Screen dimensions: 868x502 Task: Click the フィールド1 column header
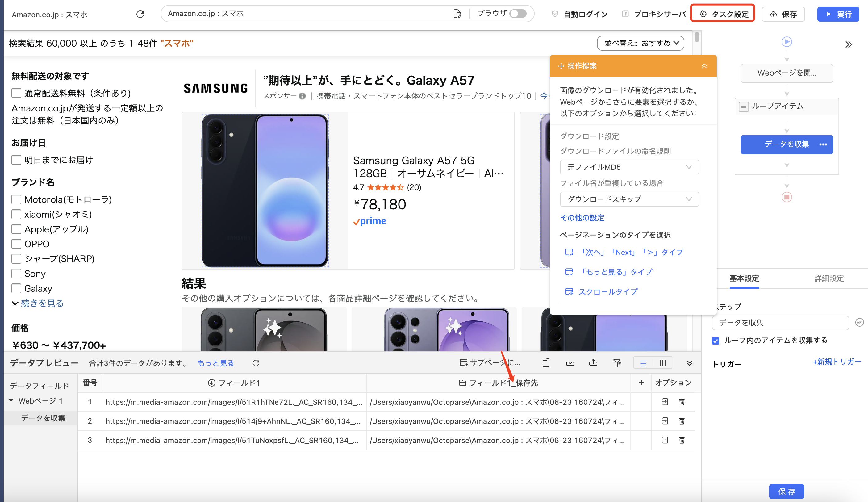(x=234, y=383)
